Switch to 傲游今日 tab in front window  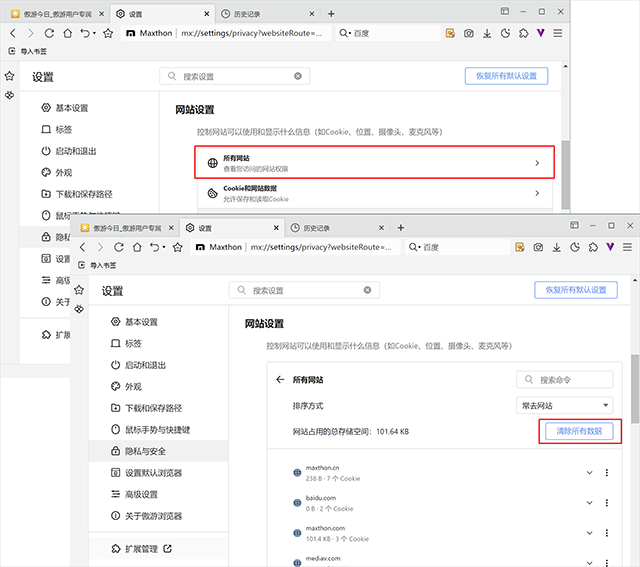[x=127, y=228]
